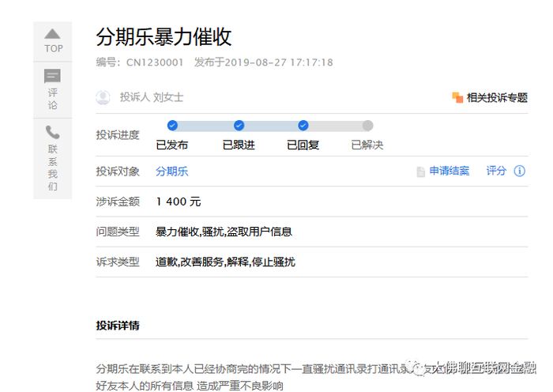This screenshot has height=392, width=553.
Task: Click the document icon beside 申请结案
Action: 421,171
